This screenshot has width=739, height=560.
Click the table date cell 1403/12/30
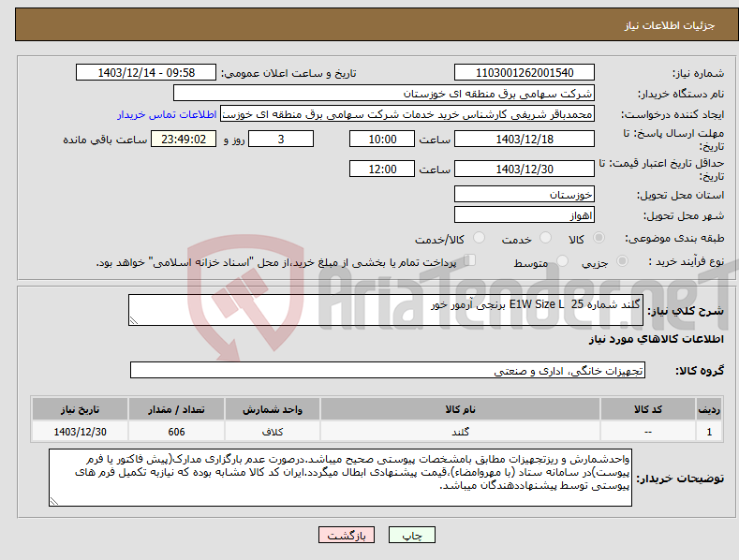(x=81, y=432)
